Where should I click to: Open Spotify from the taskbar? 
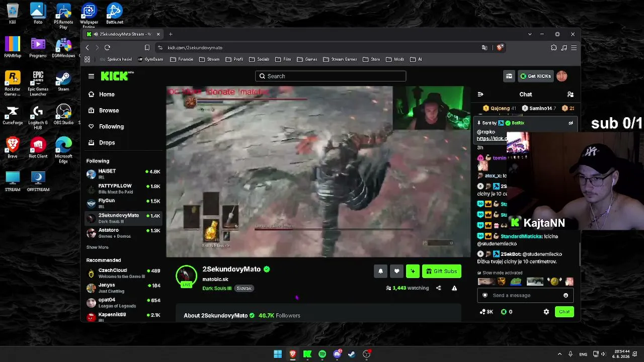(323, 354)
